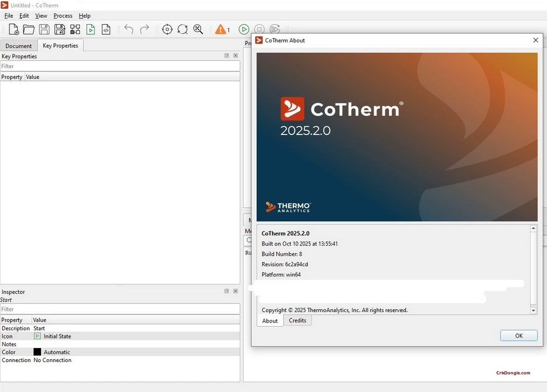This screenshot has height=392, width=547.
Task: Click the crosshair center-view icon
Action: 167,29
